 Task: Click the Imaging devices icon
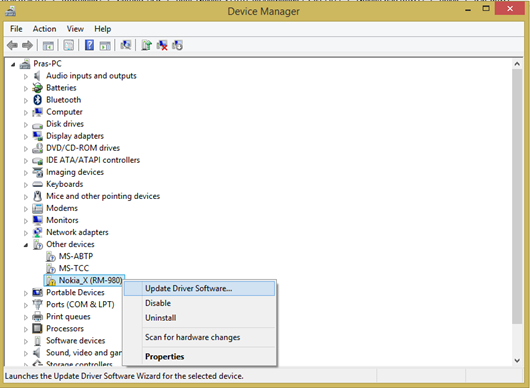coord(37,172)
